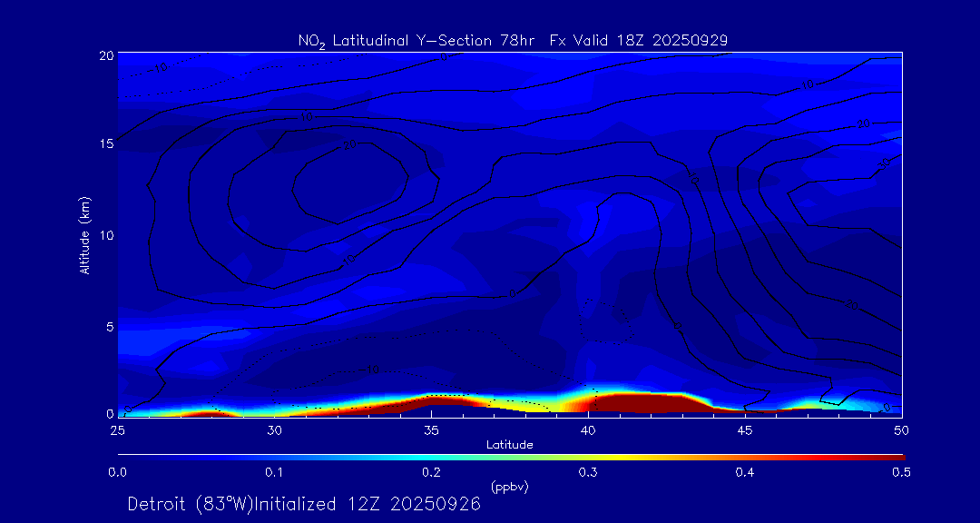The height and width of the screenshot is (523, 980).
Task: Click the colorbar's 0.1 tick label
Action: click(x=274, y=472)
